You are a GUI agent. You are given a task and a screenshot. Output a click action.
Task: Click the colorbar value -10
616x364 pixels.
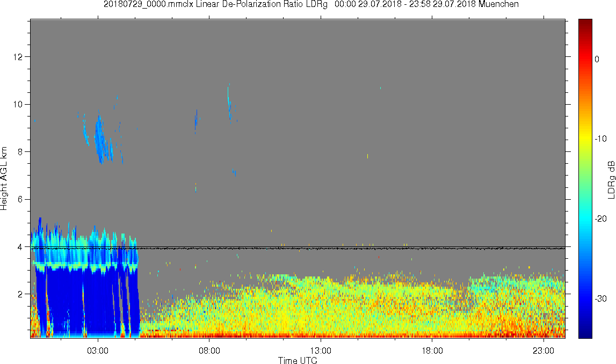tap(600, 139)
